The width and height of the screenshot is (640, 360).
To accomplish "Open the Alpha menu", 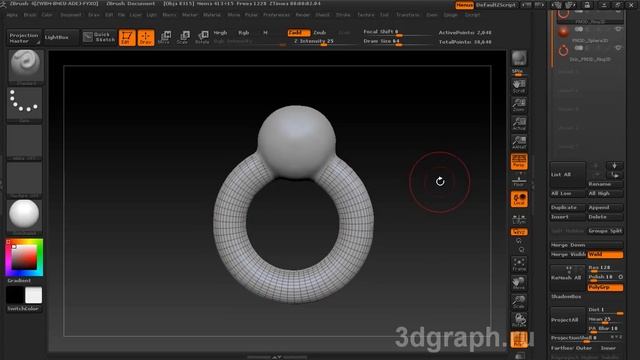I will pos(12,15).
